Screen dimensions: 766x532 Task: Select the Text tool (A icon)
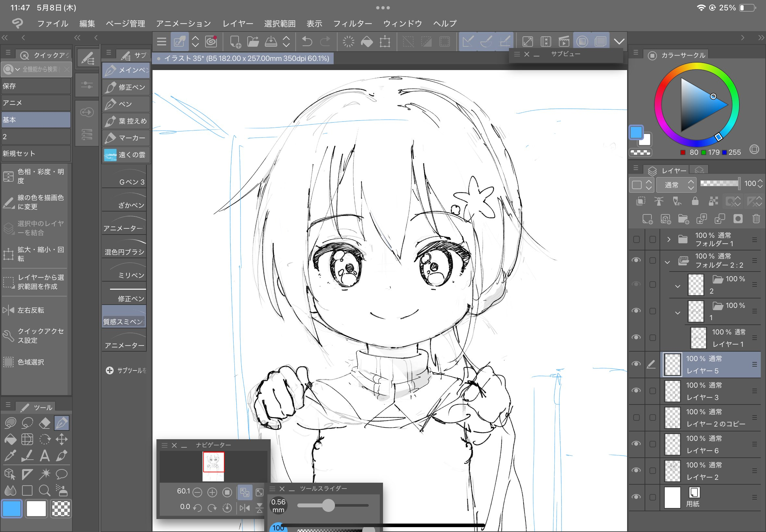[x=44, y=456]
